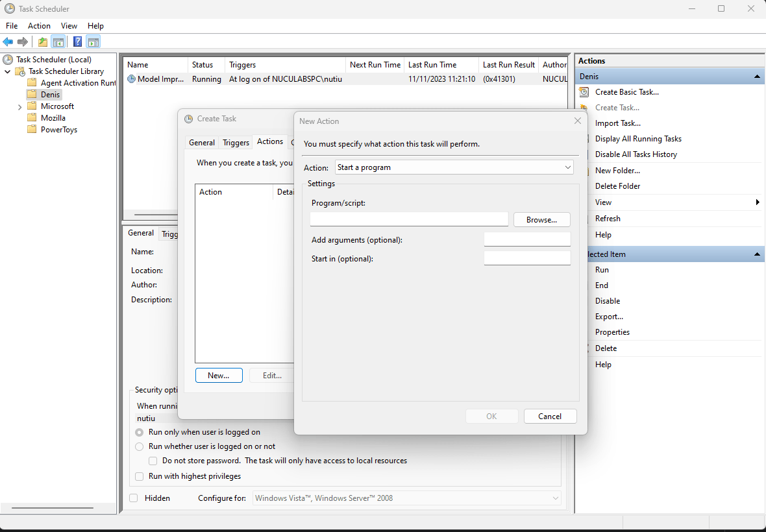766x532 pixels.
Task: Switch to the Triggers tab
Action: [235, 142]
